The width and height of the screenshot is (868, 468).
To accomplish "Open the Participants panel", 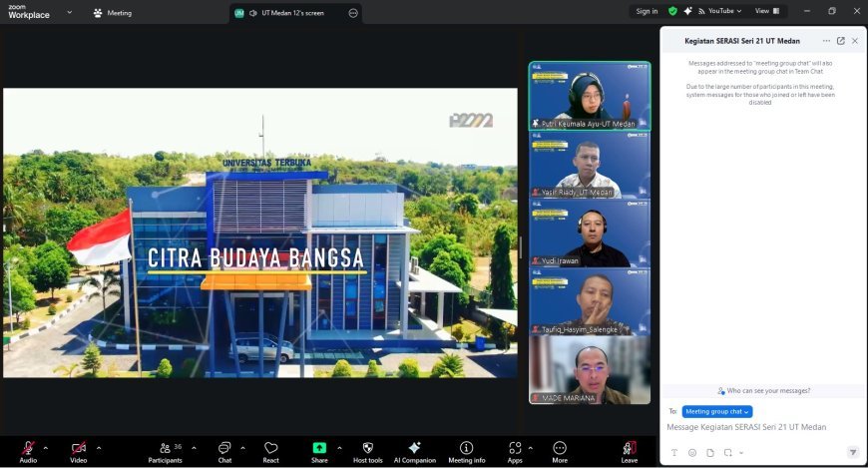I will 165,450.
